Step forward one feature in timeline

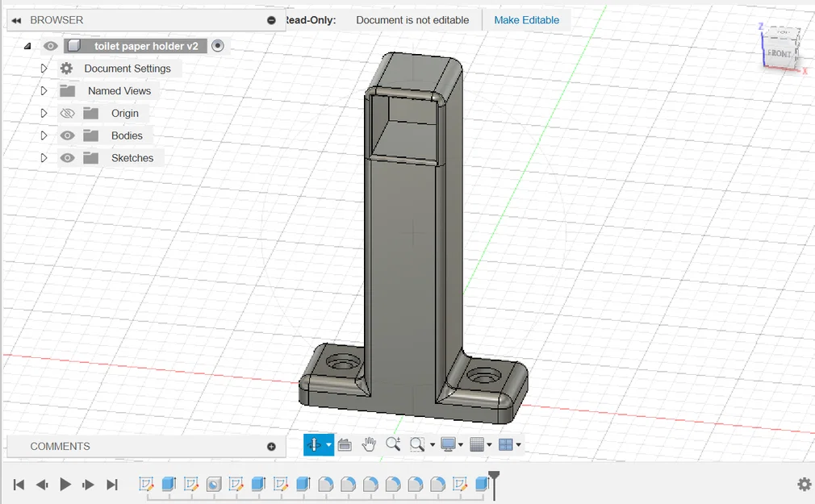[89, 485]
